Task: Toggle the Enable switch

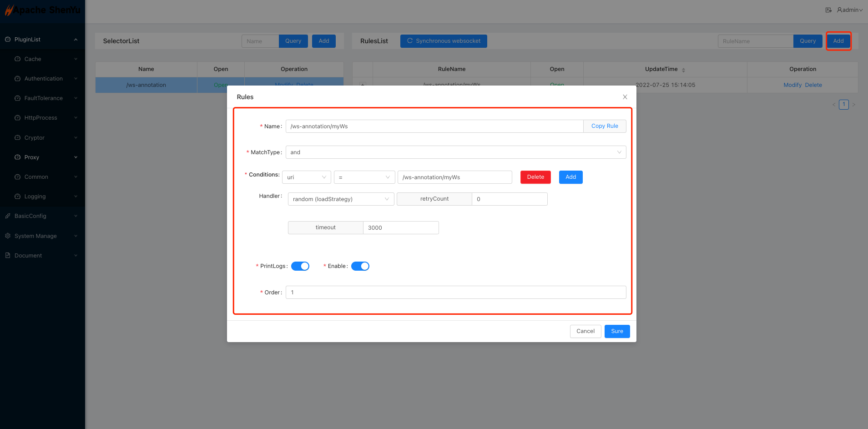Action: 360,266
